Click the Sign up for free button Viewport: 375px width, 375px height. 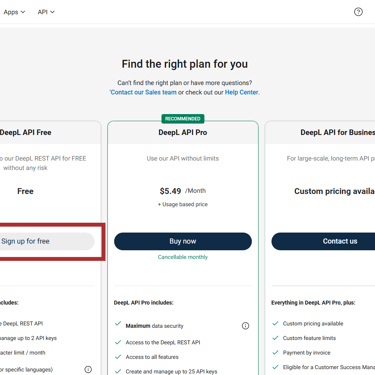pyautogui.click(x=47, y=241)
